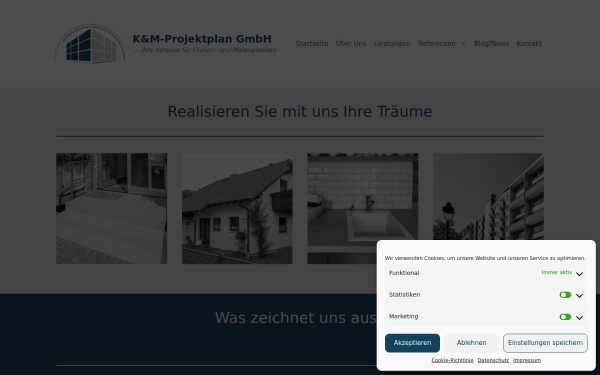Screen dimensions: 600x375
Task: Click Einstellungen speichern button
Action: [x=545, y=343]
